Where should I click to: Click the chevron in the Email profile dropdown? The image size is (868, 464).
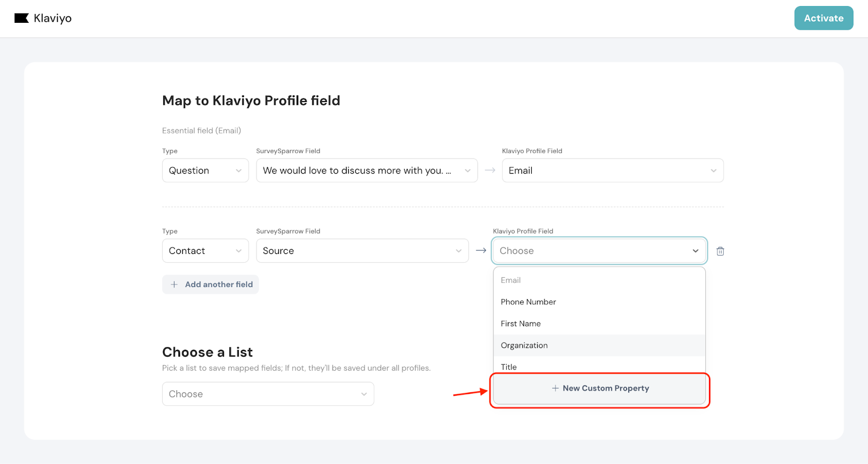tap(713, 170)
